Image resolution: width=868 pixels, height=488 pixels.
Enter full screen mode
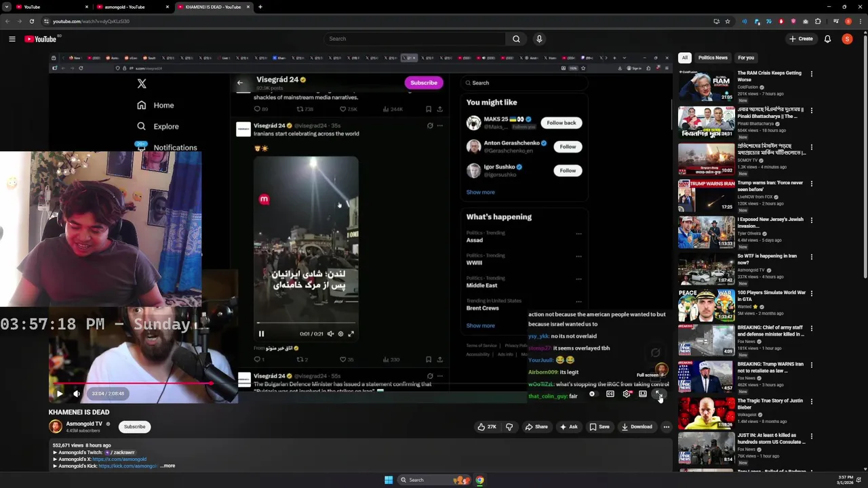click(658, 394)
